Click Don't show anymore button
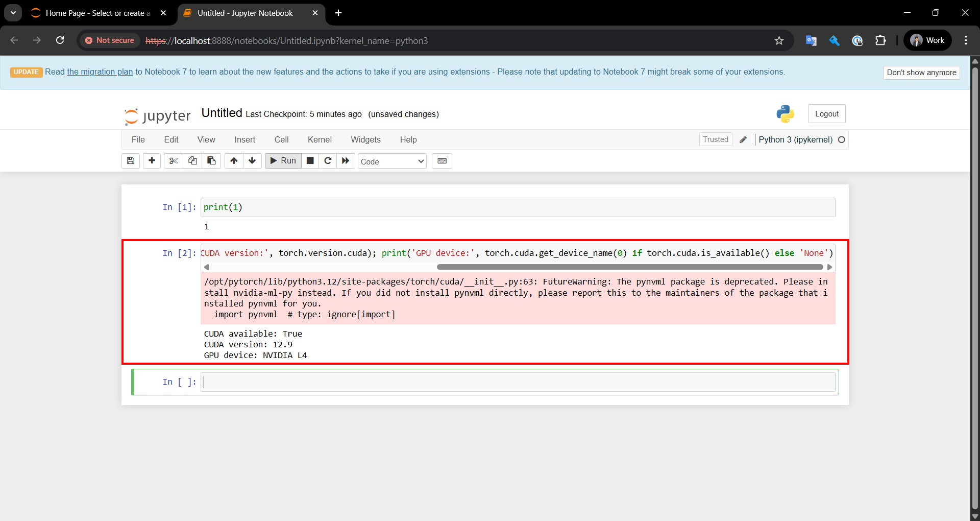The width and height of the screenshot is (980, 521). [x=921, y=73]
